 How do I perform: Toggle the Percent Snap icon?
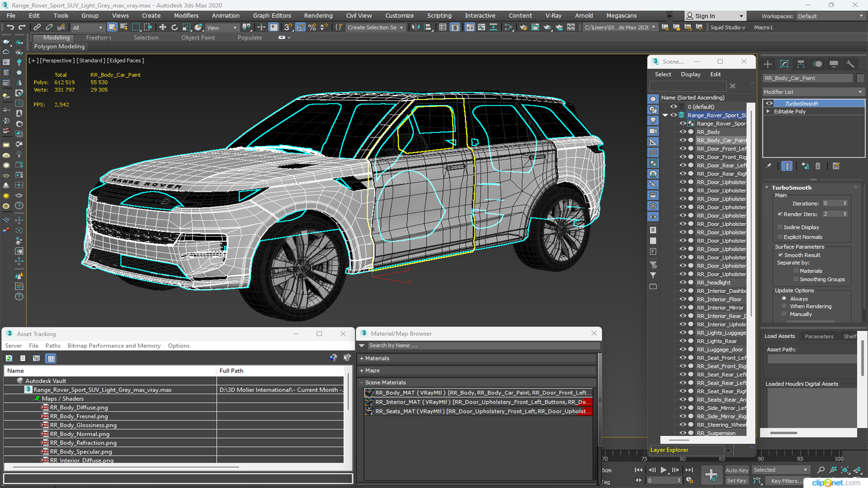pos(312,28)
